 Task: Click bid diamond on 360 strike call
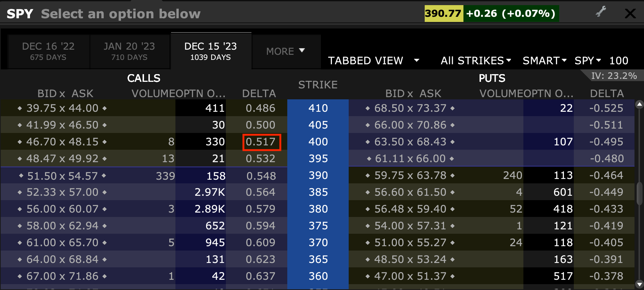20,276
